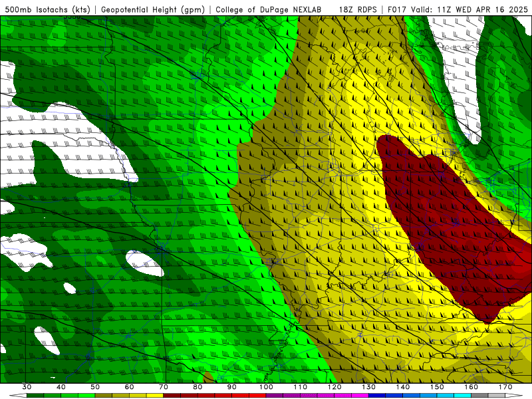The image size is (532, 399).
Task: Click the right arrow end of color bar
Action: (514, 396)
